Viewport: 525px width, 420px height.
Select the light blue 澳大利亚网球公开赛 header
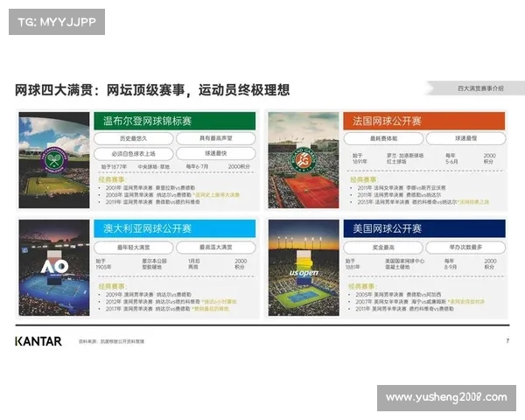point(174,228)
